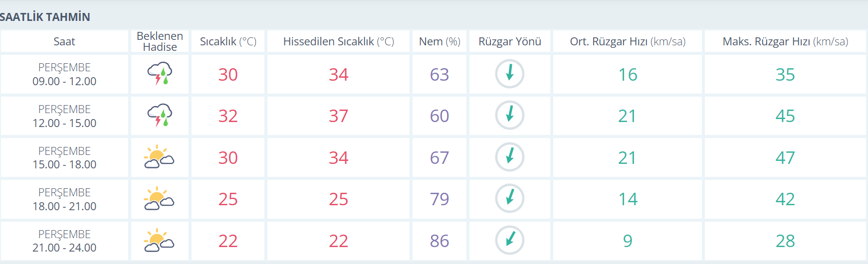This screenshot has width=868, height=264.
Task: Select the PERŞEMBE 09.00 - 12.00 time cell
Action: coord(64,74)
